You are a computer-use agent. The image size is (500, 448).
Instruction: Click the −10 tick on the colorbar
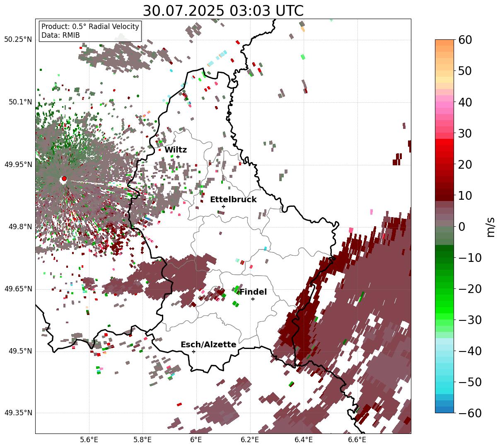pyautogui.click(x=470, y=257)
